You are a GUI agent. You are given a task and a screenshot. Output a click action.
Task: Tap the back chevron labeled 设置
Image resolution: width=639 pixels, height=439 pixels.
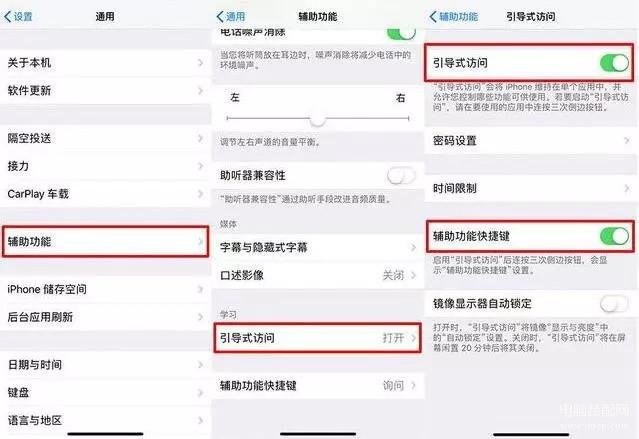tap(18, 17)
